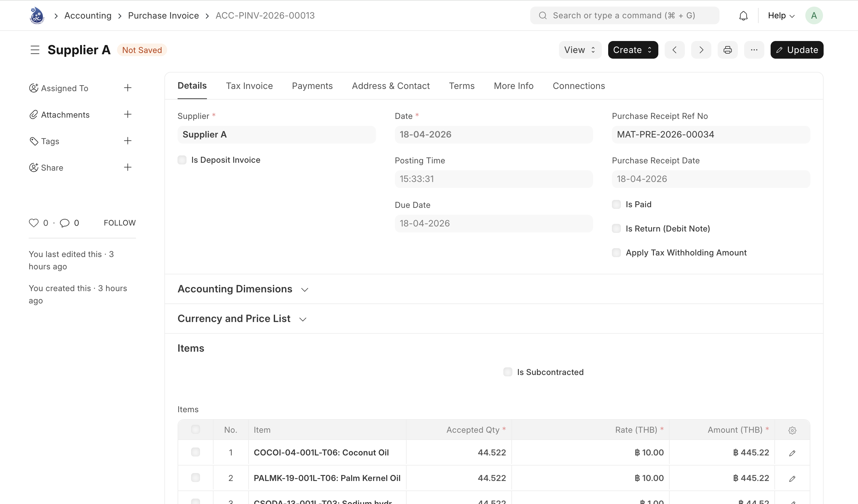Viewport: 858px width, 504px height.
Task: Open the Terms tab
Action: 462,86
